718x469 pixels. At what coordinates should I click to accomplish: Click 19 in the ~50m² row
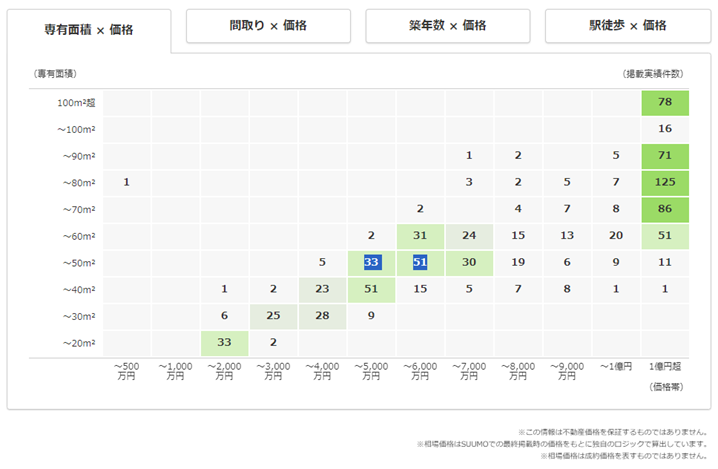(x=518, y=263)
